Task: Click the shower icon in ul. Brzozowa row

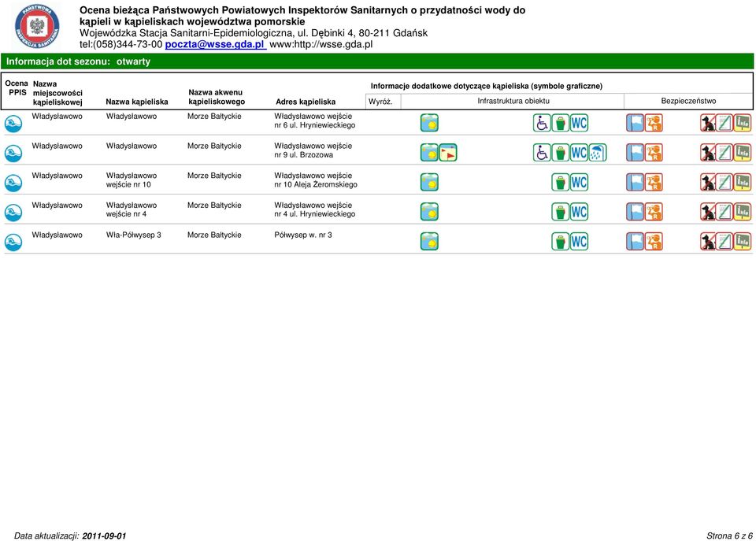Action: [598, 153]
